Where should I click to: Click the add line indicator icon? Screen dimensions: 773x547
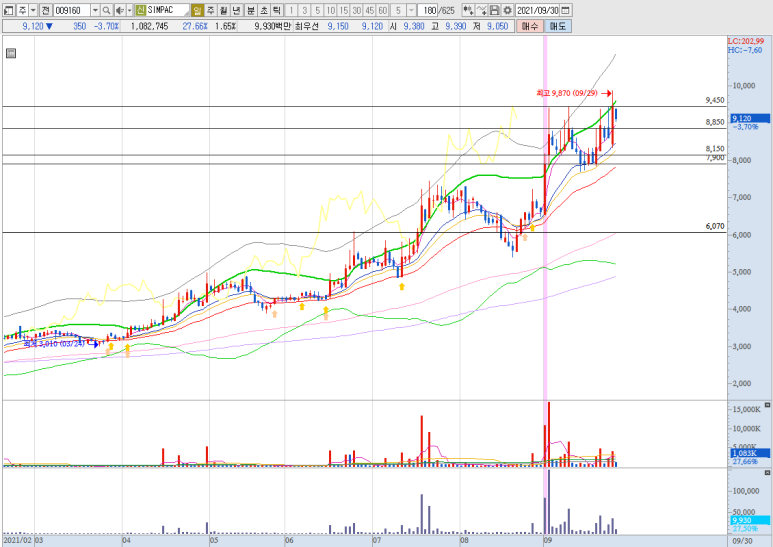click(482, 10)
